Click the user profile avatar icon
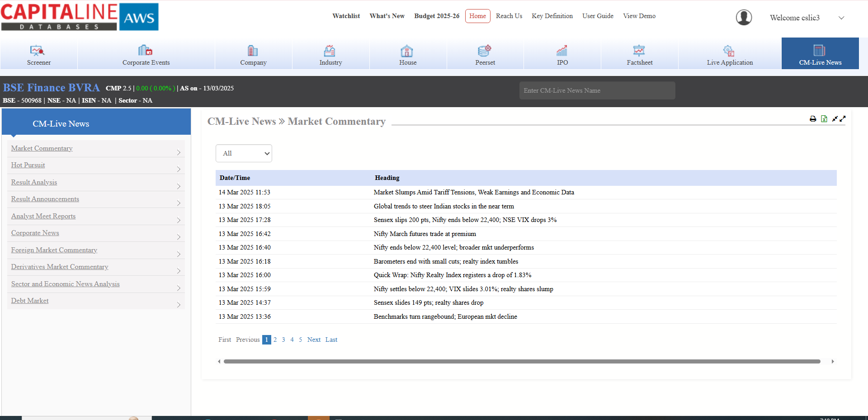 pos(744,18)
